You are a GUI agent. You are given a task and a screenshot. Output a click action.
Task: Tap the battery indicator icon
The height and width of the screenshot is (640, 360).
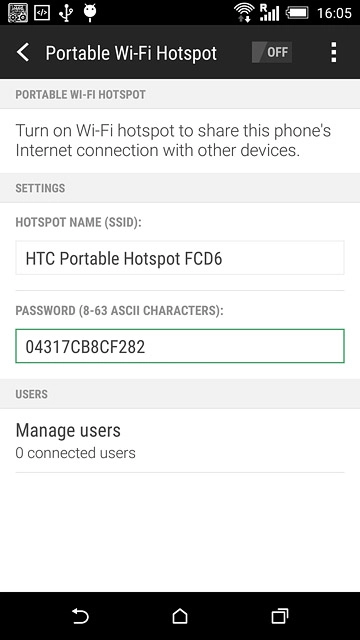tap(297, 13)
